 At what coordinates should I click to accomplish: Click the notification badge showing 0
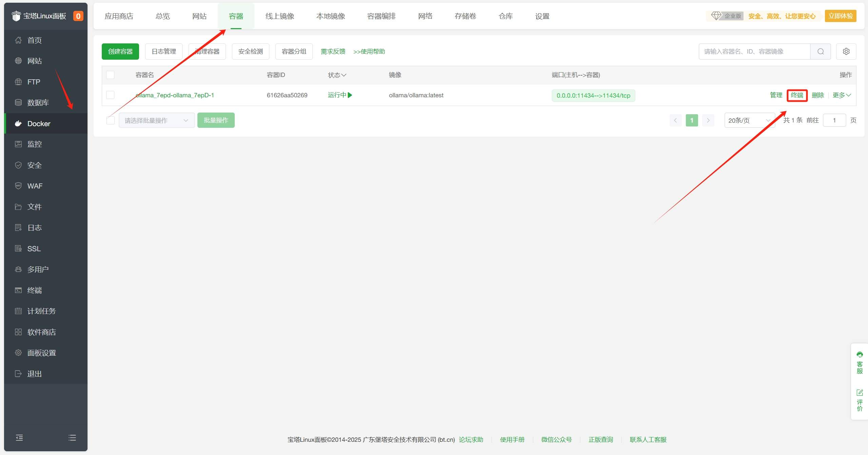point(78,16)
